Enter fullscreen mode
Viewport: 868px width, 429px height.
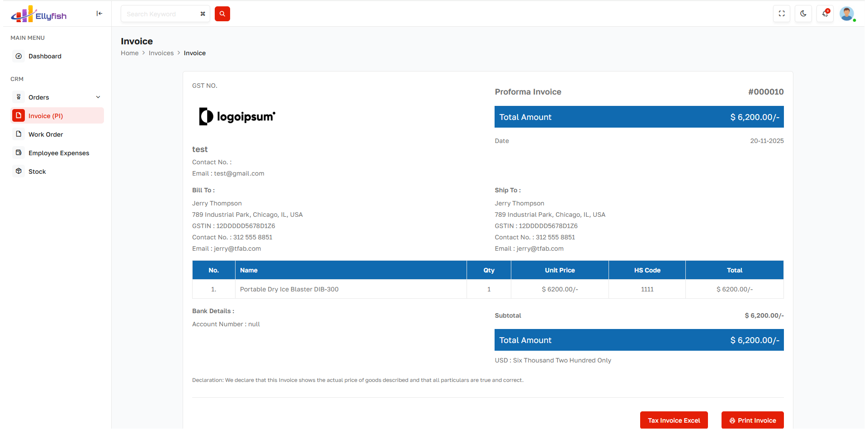coord(781,14)
